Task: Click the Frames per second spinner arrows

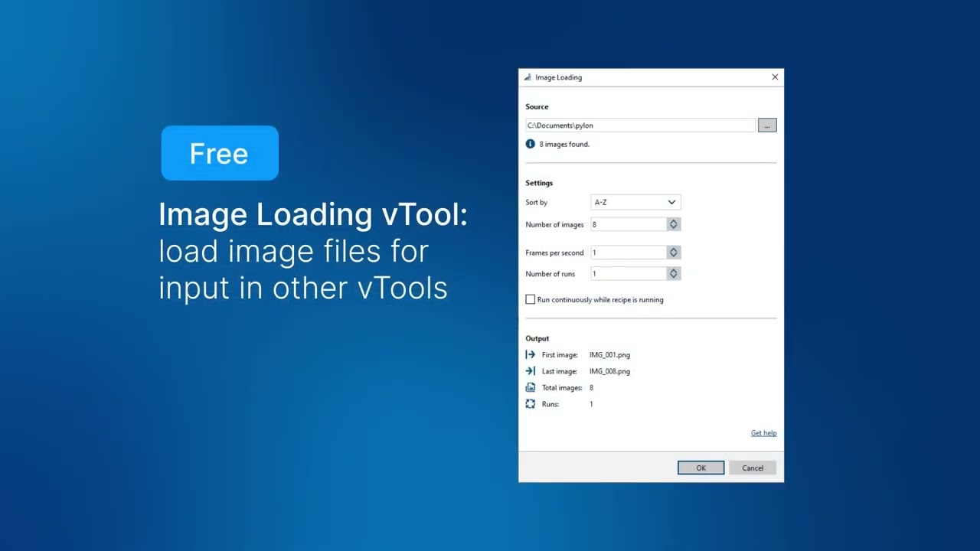Action: (x=674, y=253)
